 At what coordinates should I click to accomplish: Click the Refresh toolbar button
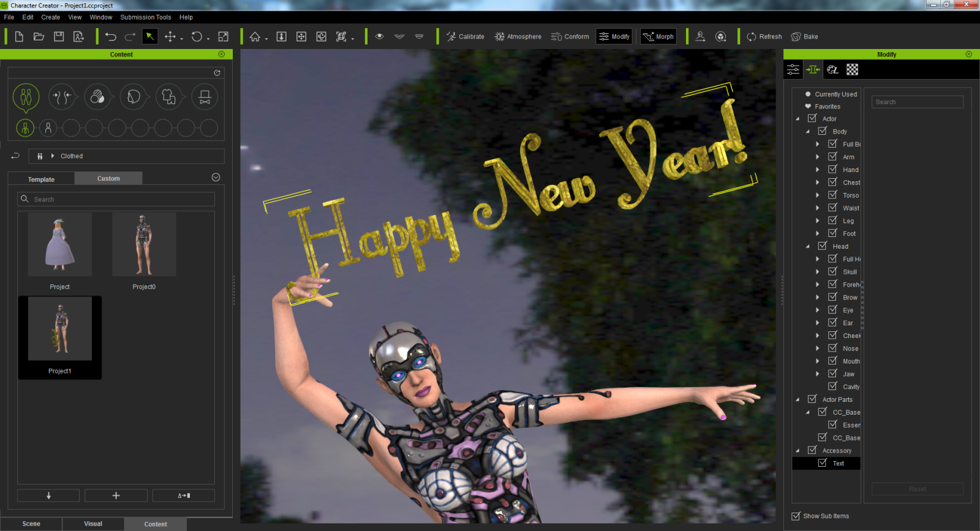tap(764, 37)
